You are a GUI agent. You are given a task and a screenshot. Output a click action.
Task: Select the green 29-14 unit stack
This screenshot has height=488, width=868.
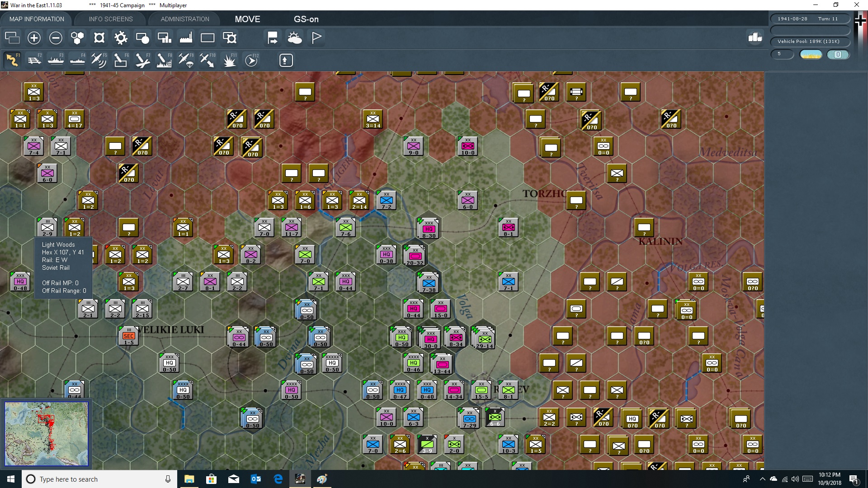tap(484, 339)
